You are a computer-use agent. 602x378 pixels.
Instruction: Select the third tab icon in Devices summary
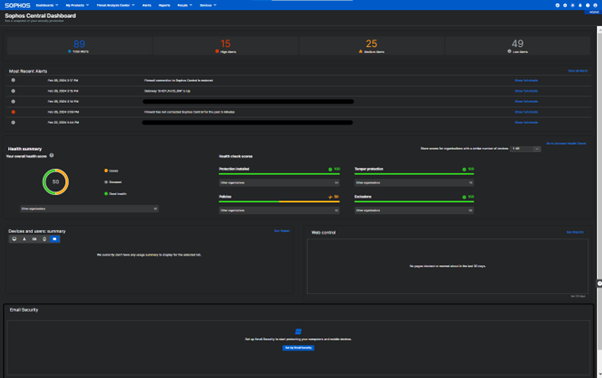tap(34, 239)
